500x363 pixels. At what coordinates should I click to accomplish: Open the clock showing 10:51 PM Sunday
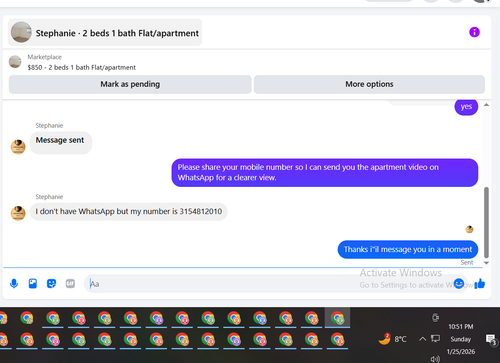pyautogui.click(x=461, y=339)
